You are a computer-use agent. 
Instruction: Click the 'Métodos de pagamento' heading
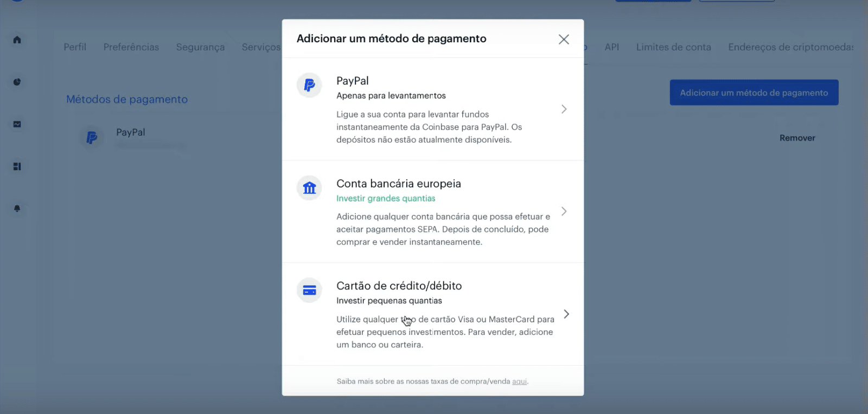(x=127, y=99)
